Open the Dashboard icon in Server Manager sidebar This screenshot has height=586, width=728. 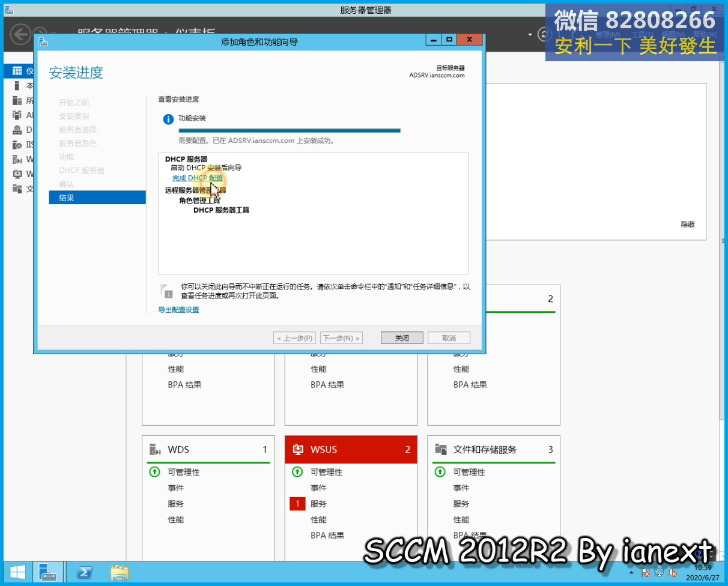(17, 71)
